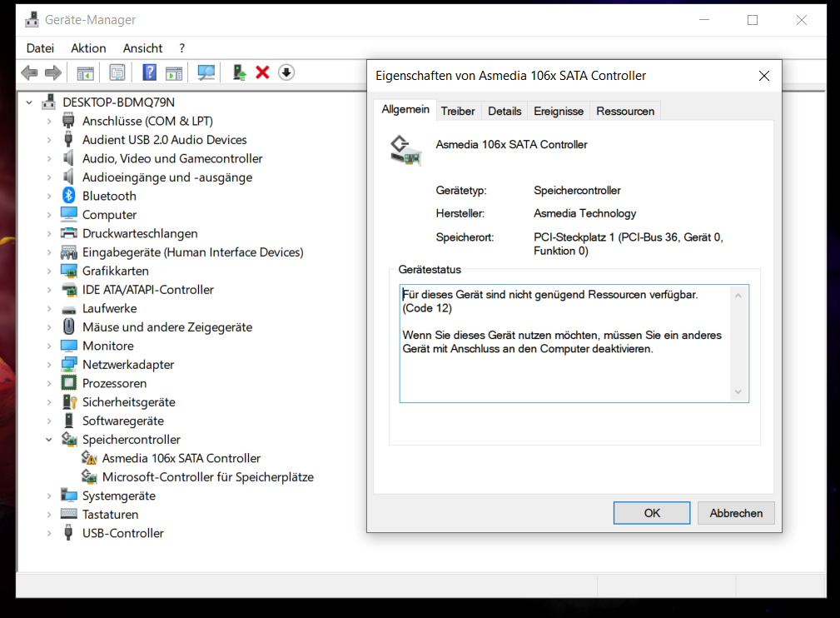Image resolution: width=840 pixels, height=618 pixels.
Task: Click the OK button
Action: pos(651,513)
